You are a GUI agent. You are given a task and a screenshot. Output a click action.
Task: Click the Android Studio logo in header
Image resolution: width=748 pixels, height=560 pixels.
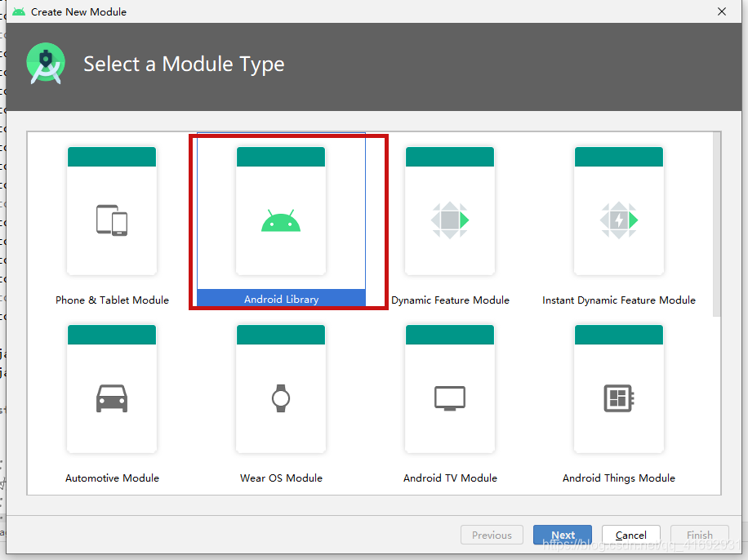coord(46,64)
